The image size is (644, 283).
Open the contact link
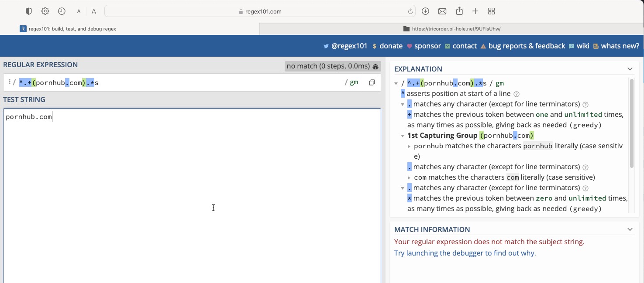point(461,46)
